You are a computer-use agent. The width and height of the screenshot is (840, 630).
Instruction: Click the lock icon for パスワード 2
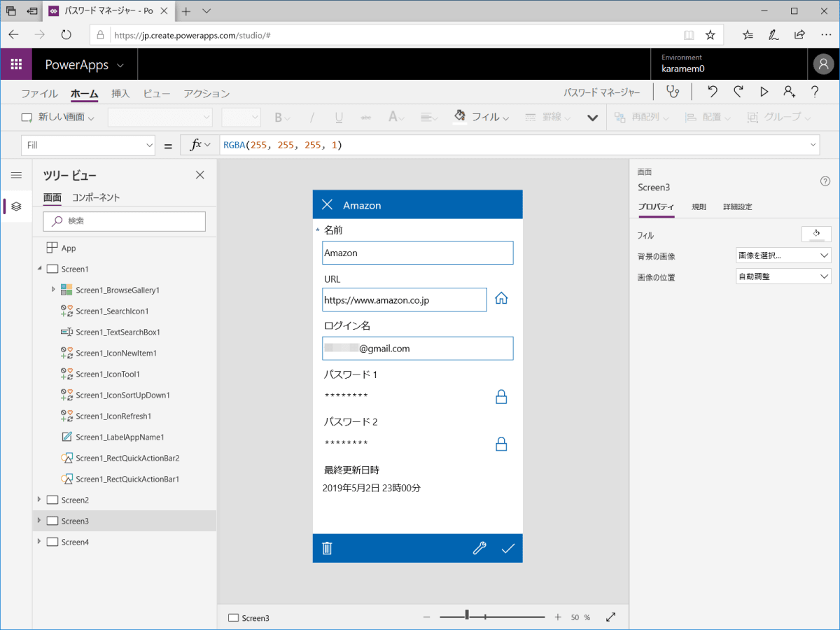click(x=501, y=444)
